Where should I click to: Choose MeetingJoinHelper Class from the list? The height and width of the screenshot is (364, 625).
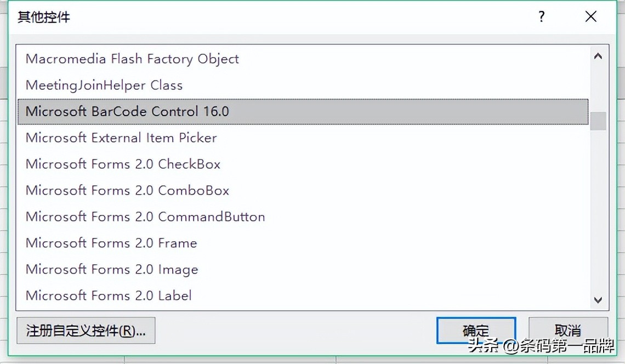click(x=104, y=85)
